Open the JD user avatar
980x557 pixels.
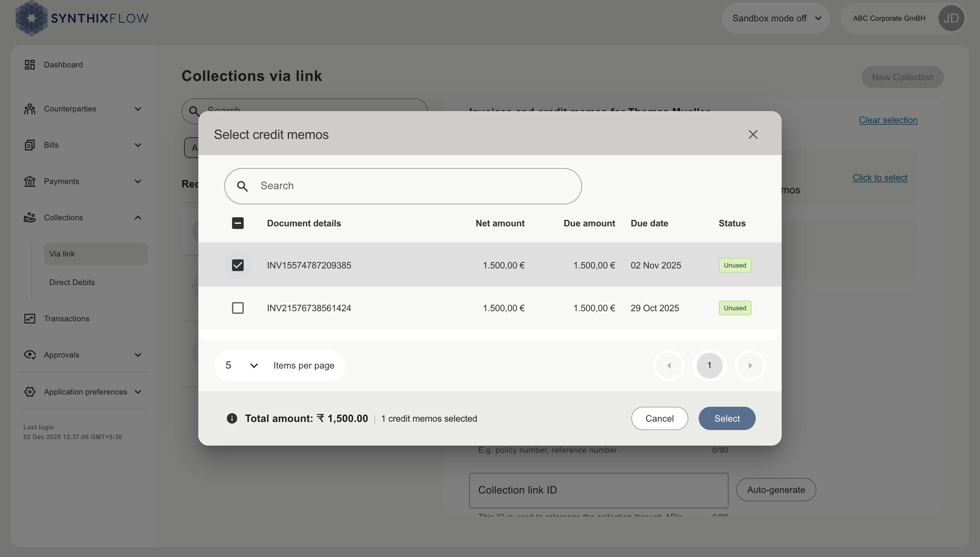951,18
